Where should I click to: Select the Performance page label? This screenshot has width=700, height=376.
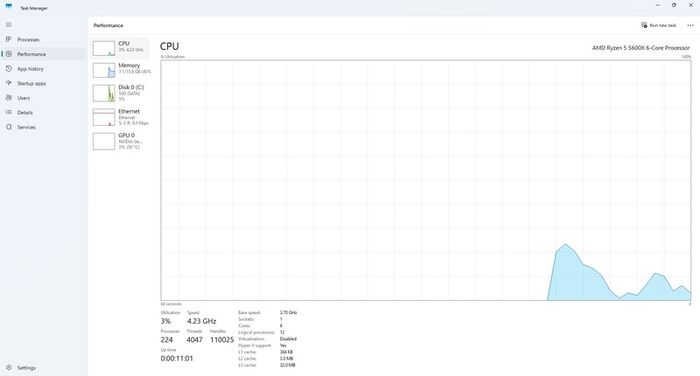(31, 54)
